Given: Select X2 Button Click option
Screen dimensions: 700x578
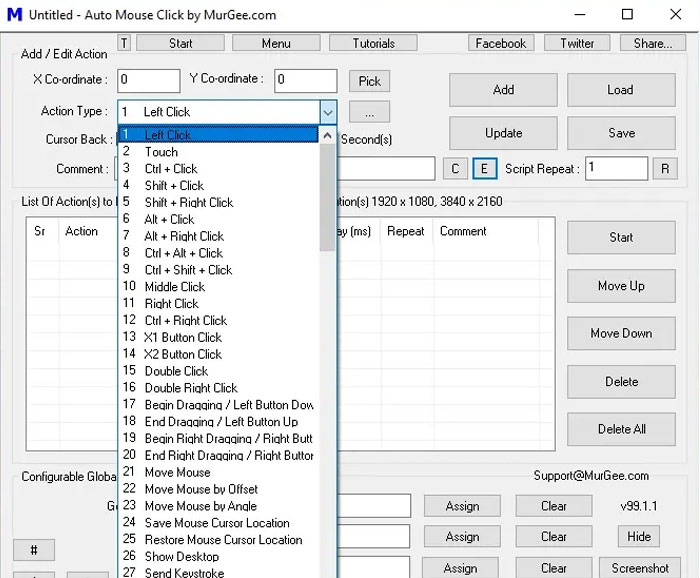Looking at the screenshot, I should (x=218, y=354).
